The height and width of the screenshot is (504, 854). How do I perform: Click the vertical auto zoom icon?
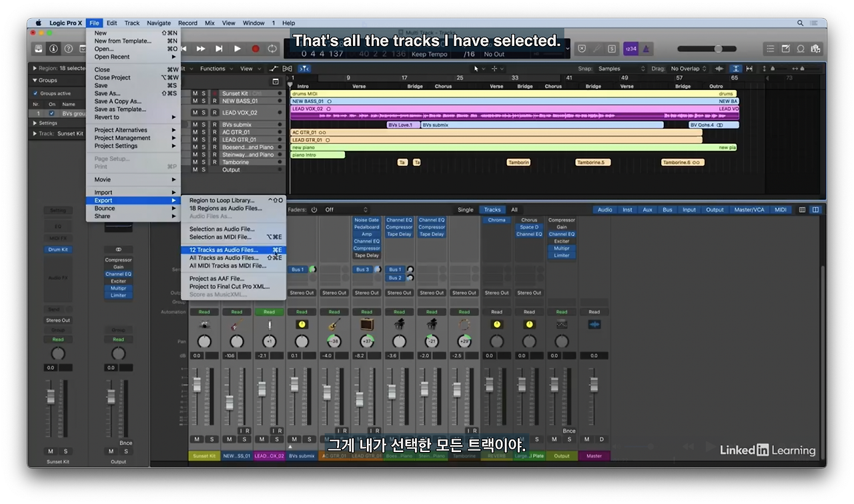click(x=735, y=69)
